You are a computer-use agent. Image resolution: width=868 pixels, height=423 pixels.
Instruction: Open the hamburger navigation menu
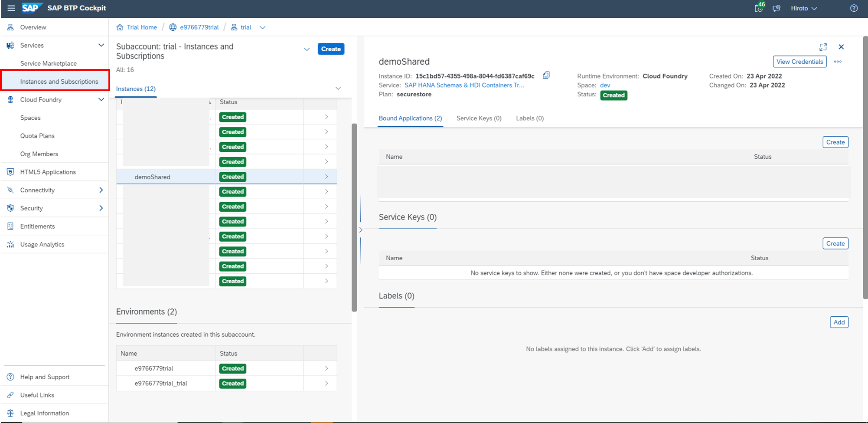(x=11, y=8)
